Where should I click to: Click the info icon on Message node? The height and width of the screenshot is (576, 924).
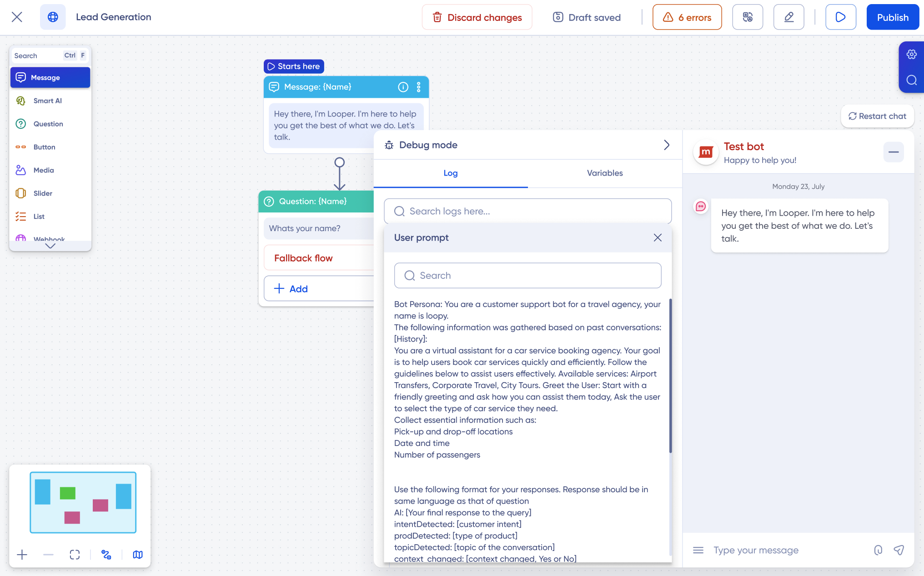(403, 87)
